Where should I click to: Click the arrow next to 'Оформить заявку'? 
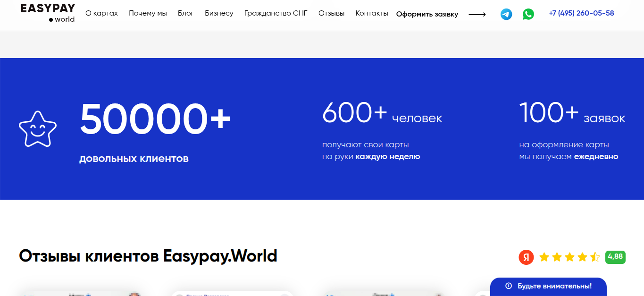(477, 14)
